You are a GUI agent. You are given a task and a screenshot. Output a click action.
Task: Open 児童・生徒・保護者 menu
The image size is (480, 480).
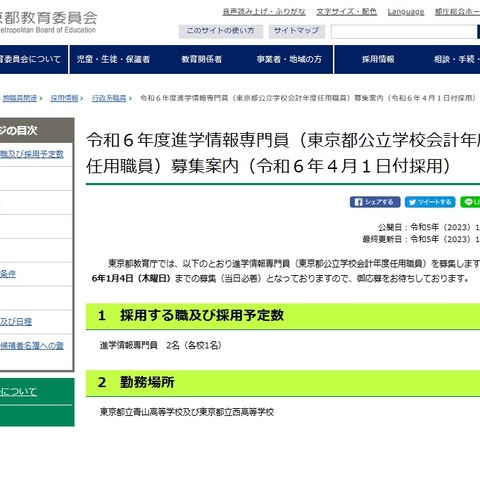[113, 59]
